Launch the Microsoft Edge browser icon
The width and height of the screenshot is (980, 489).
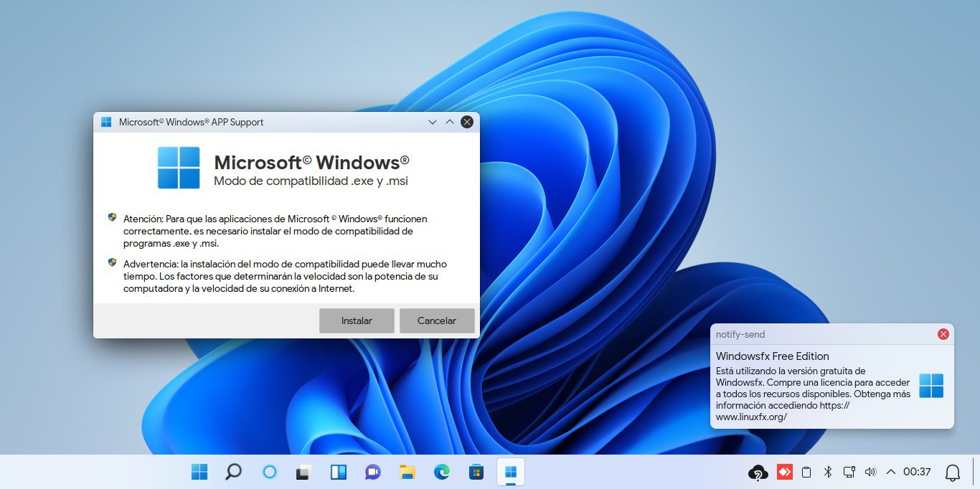441,472
